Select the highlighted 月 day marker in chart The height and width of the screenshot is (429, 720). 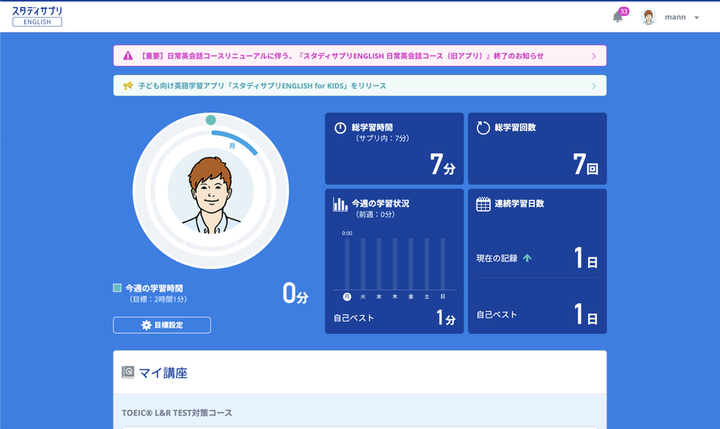pyautogui.click(x=347, y=297)
